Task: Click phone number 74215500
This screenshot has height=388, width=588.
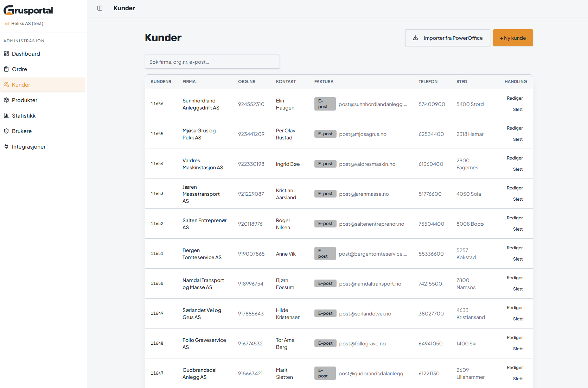Action: tap(430, 284)
